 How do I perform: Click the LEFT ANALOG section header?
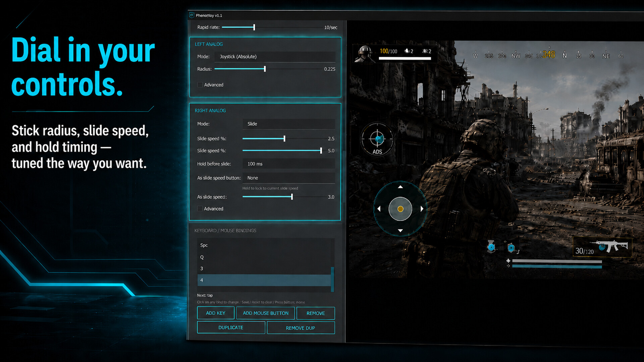pos(209,44)
